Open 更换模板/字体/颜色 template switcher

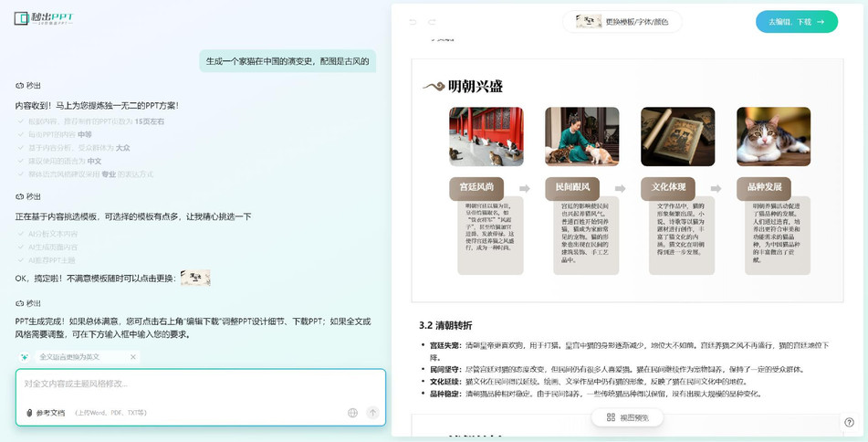[622, 22]
